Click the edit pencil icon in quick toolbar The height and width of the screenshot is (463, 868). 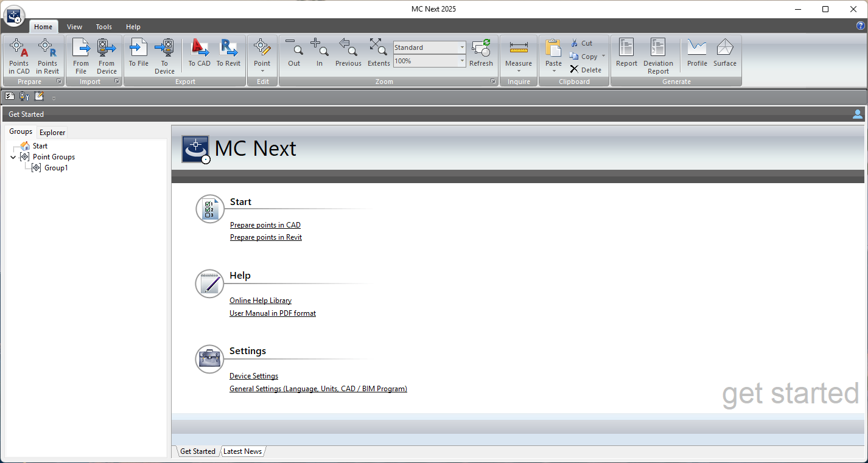click(40, 96)
